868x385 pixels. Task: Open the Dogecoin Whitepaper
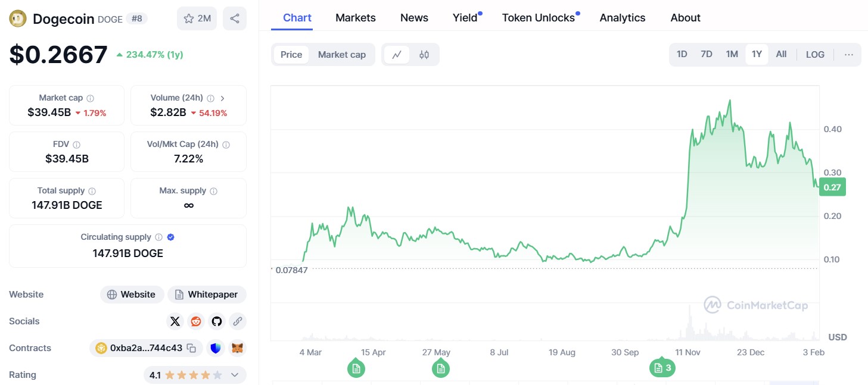pos(207,294)
